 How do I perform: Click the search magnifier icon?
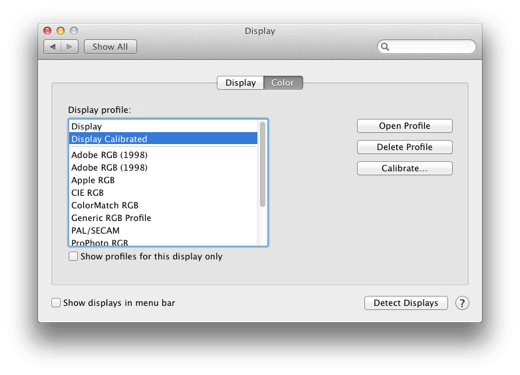385,47
